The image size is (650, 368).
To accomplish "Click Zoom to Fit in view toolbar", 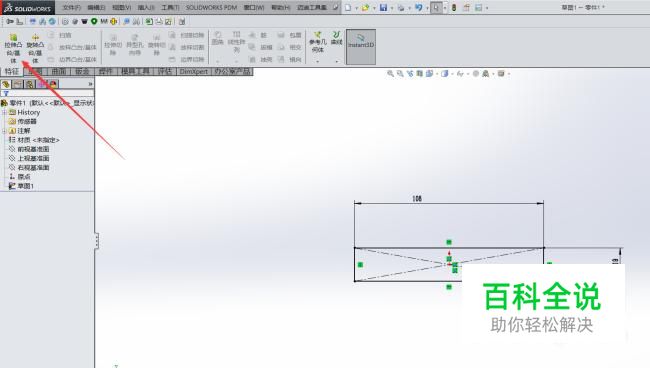I will (390, 74).
